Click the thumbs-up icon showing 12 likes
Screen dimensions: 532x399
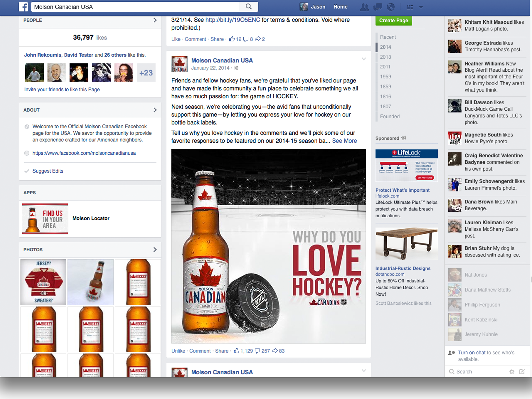point(232,39)
